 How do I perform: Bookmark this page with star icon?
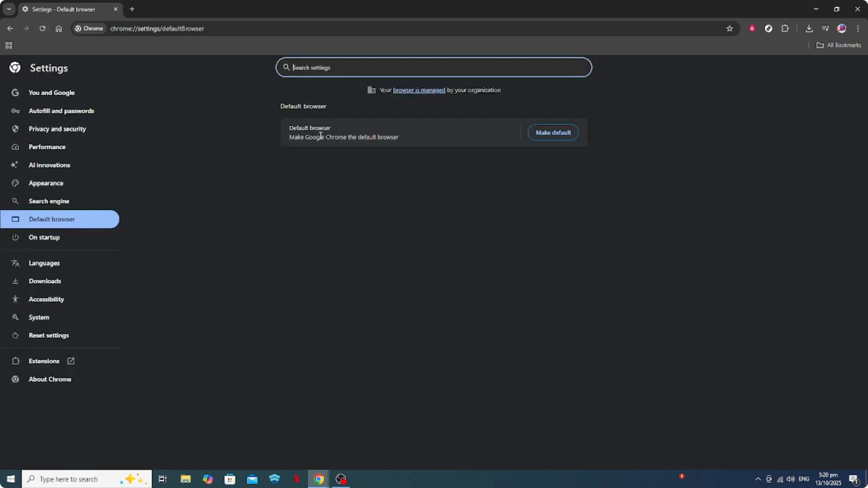pyautogui.click(x=730, y=29)
